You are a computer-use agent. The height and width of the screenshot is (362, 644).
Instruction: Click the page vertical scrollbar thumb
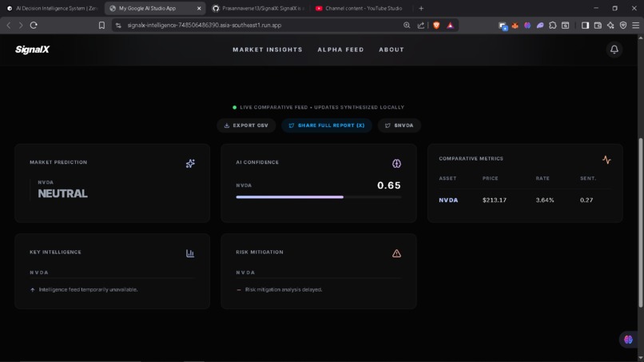(x=640, y=222)
